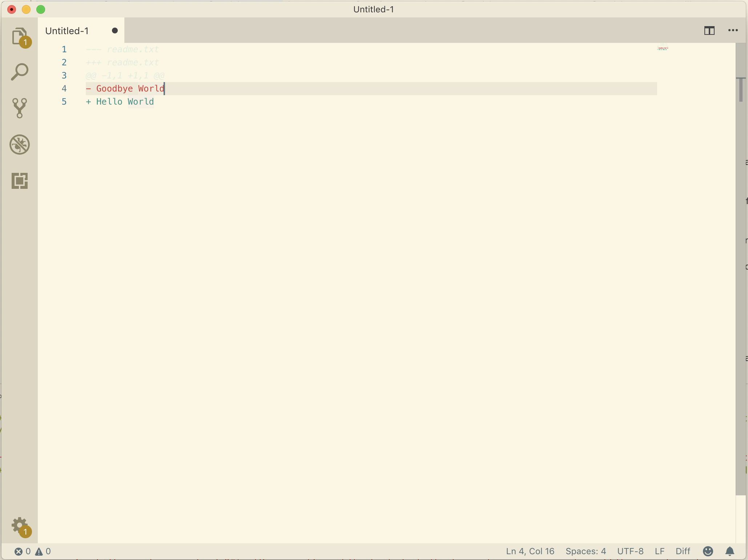
Task: Open the Source Control view
Action: (x=20, y=108)
